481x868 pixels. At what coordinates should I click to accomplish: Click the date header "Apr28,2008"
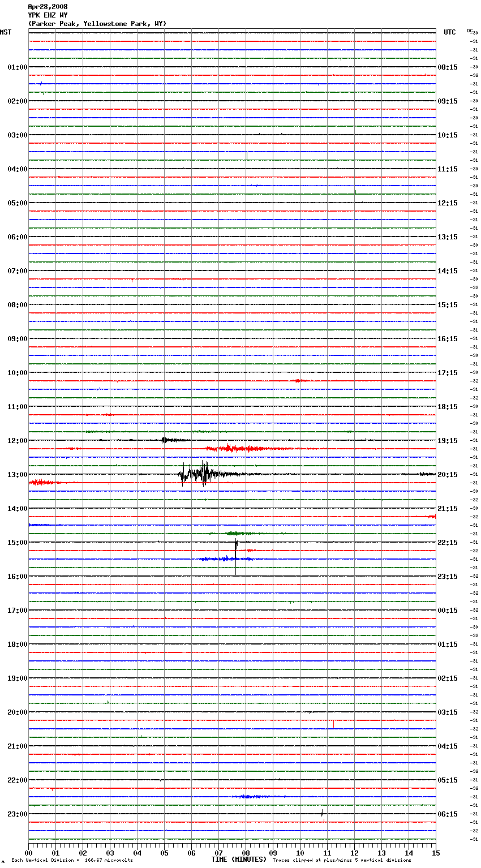click(48, 7)
